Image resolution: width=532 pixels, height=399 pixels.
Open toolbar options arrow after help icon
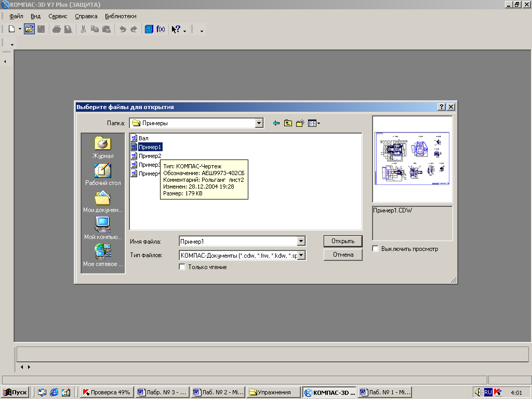(184, 31)
